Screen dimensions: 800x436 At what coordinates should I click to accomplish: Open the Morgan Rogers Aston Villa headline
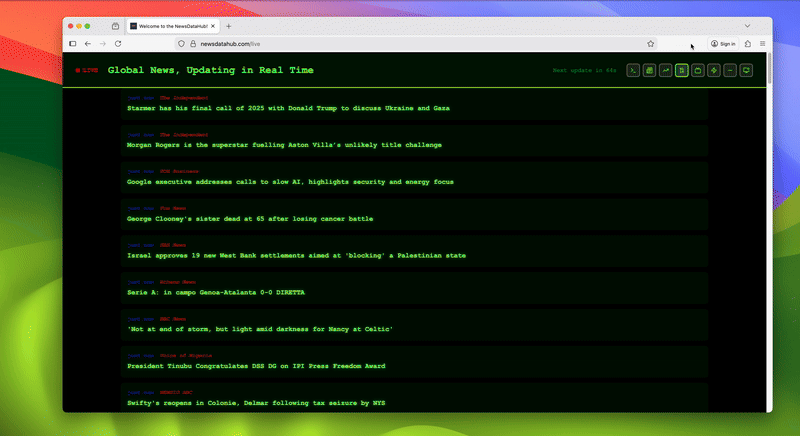pos(284,145)
